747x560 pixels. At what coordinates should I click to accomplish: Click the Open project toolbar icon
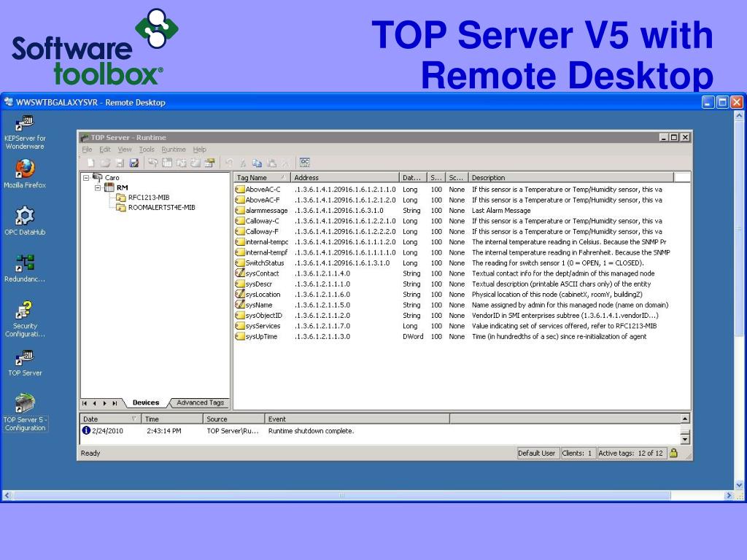(x=105, y=163)
